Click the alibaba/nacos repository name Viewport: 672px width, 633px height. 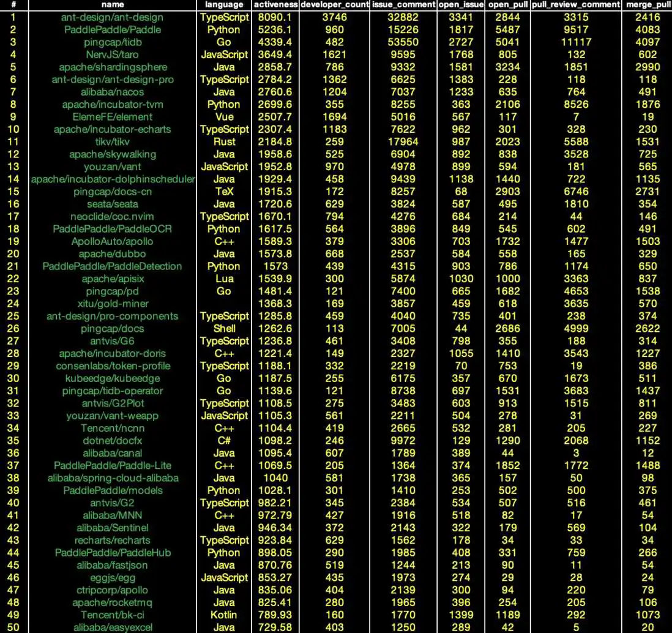[112, 92]
